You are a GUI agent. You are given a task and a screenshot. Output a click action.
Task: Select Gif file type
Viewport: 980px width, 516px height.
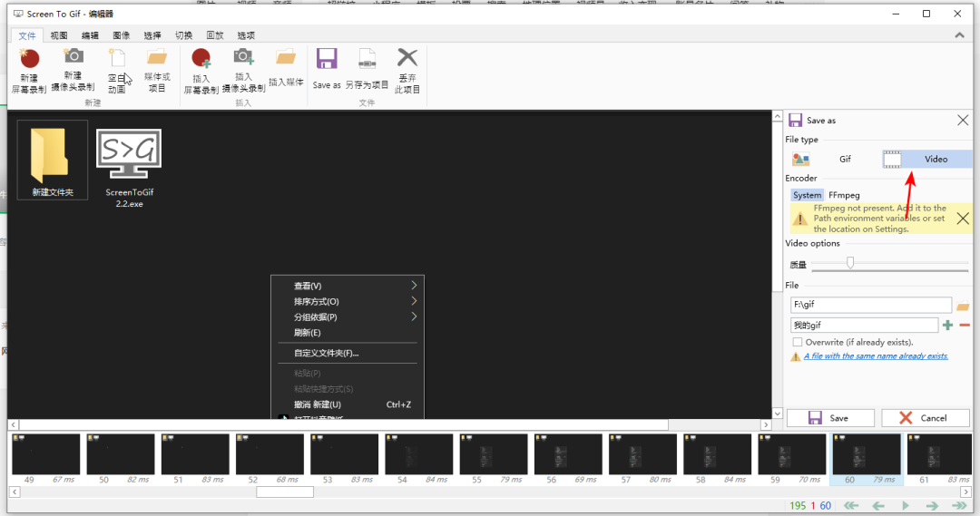[831, 159]
